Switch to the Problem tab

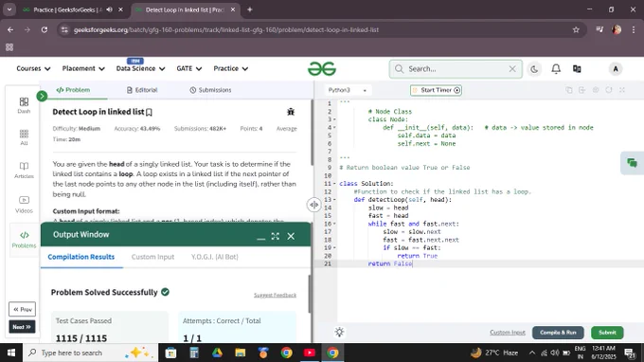tap(73, 90)
